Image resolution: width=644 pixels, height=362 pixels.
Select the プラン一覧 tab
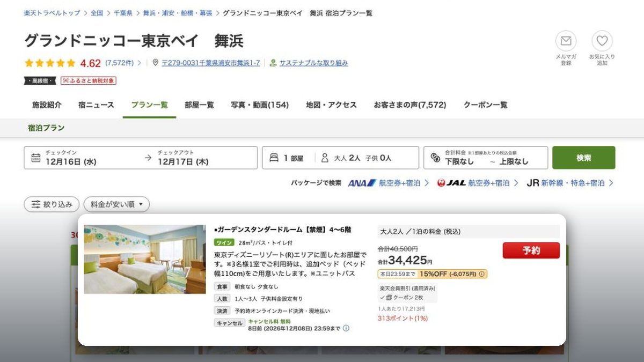[149, 105]
